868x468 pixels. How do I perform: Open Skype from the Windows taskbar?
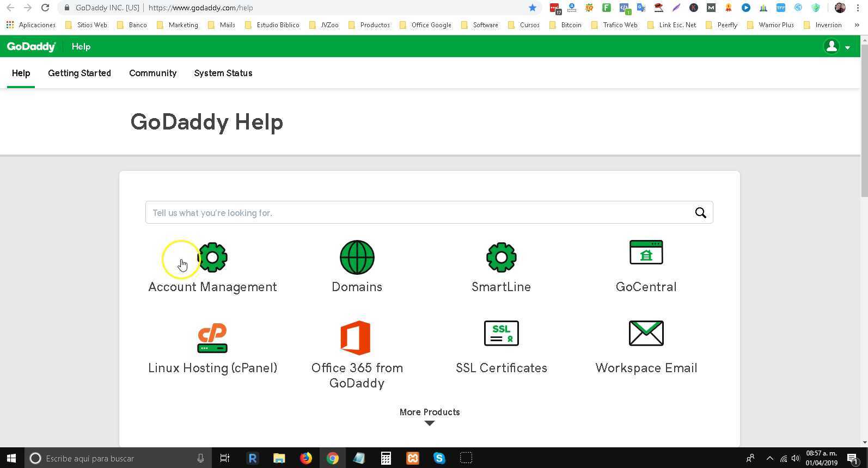pyautogui.click(x=439, y=458)
